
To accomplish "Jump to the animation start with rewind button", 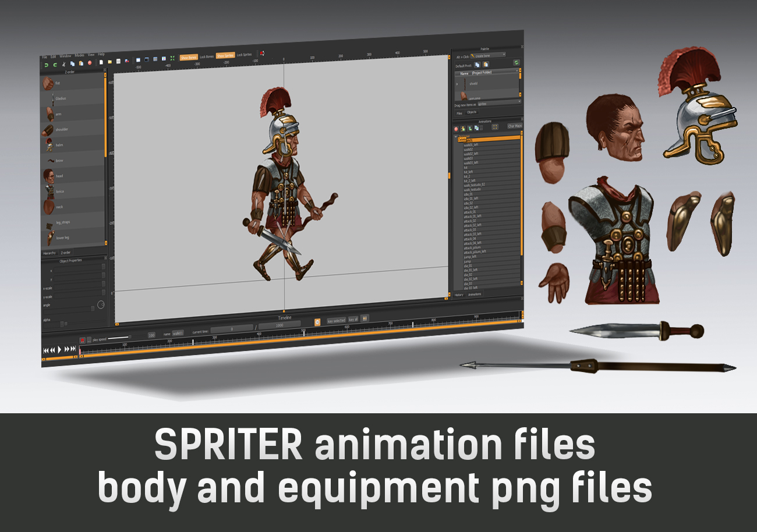I will point(45,350).
